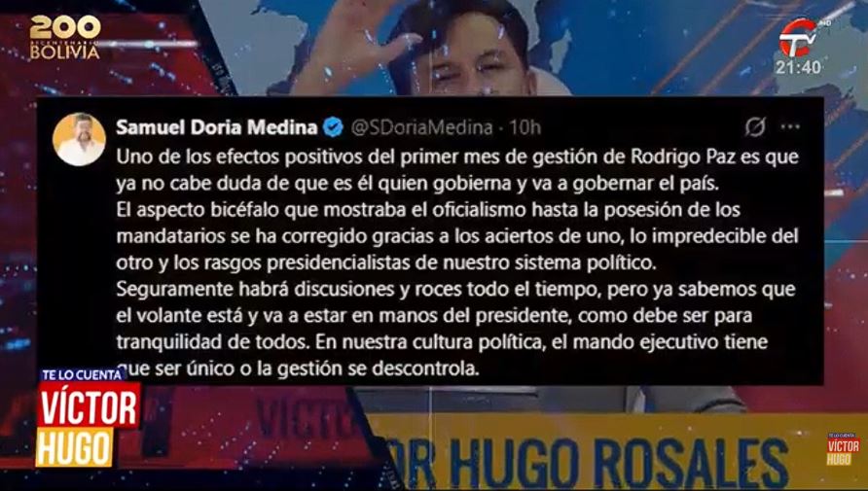Open the three-dot more options menu
This screenshot has height=491, width=868.
point(790,127)
